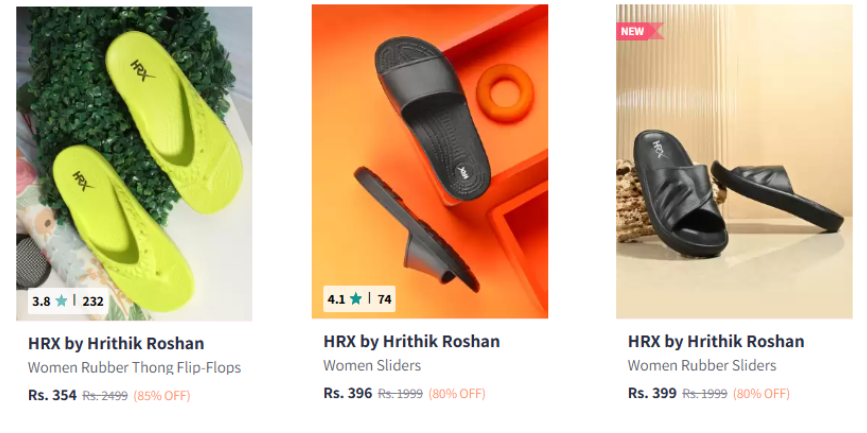This screenshot has height=433, width=867.
Task: Open the black sliders on orange image
Action: click(430, 161)
